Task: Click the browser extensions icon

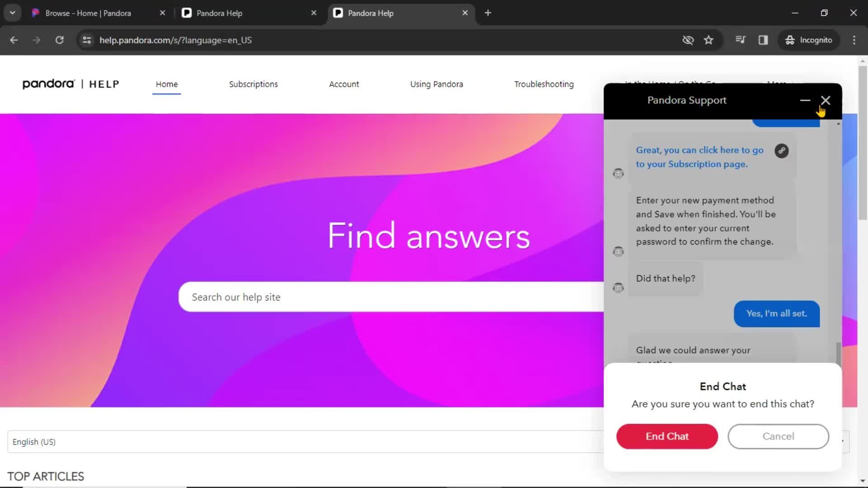Action: pos(763,40)
